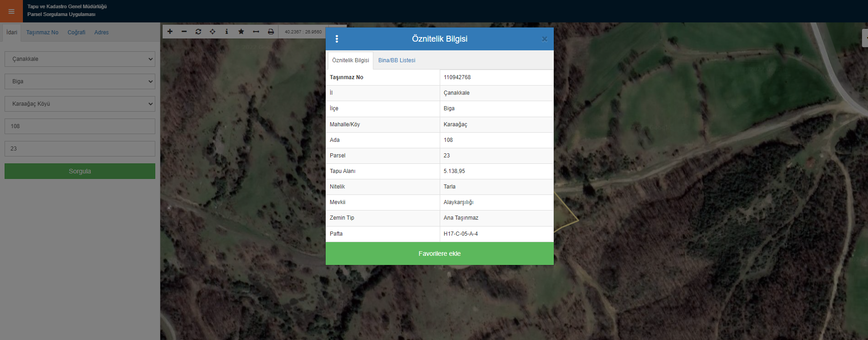Expand the Karaağaç Köyü neighborhood dropdown
Image resolution: width=868 pixels, height=340 pixels.
(80, 104)
